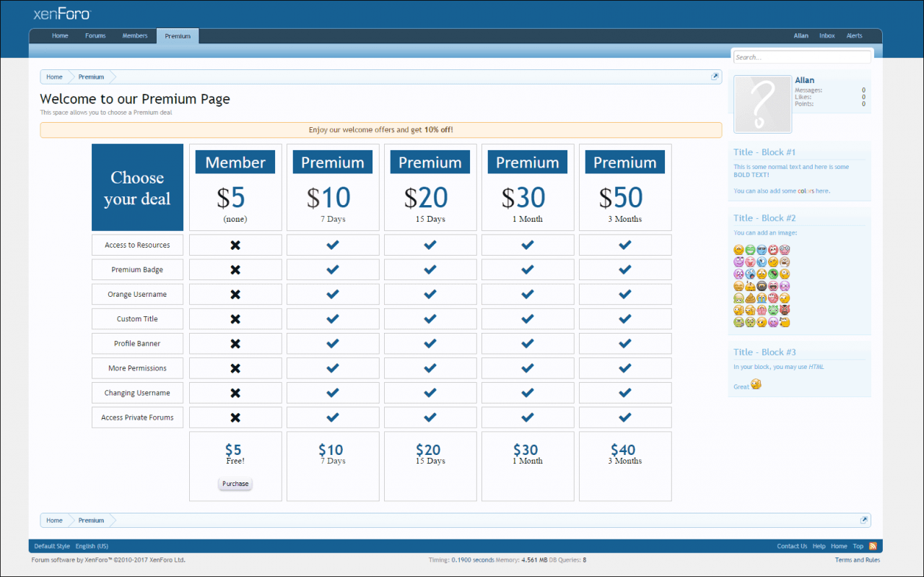
Task: Click the 'Access Private Forums' row label
Action: pyautogui.click(x=137, y=417)
